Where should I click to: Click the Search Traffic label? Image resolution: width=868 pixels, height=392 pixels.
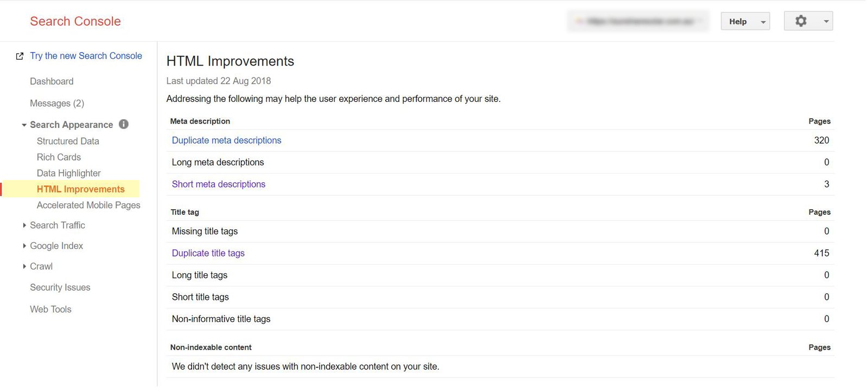pyautogui.click(x=58, y=225)
